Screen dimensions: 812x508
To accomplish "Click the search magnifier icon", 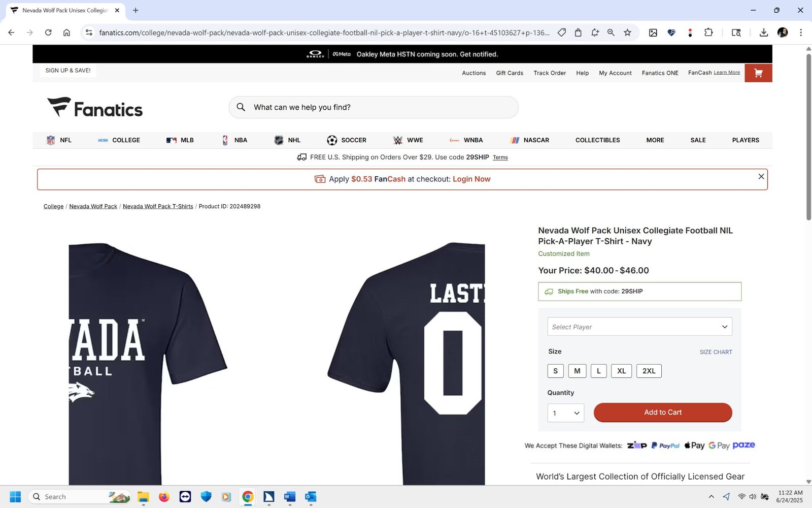I will click(x=241, y=107).
